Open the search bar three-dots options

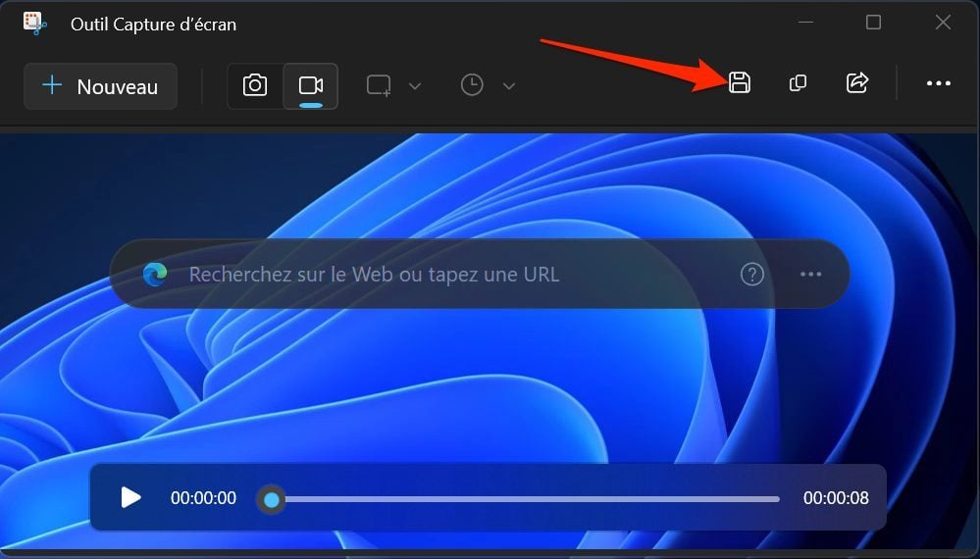tap(810, 275)
